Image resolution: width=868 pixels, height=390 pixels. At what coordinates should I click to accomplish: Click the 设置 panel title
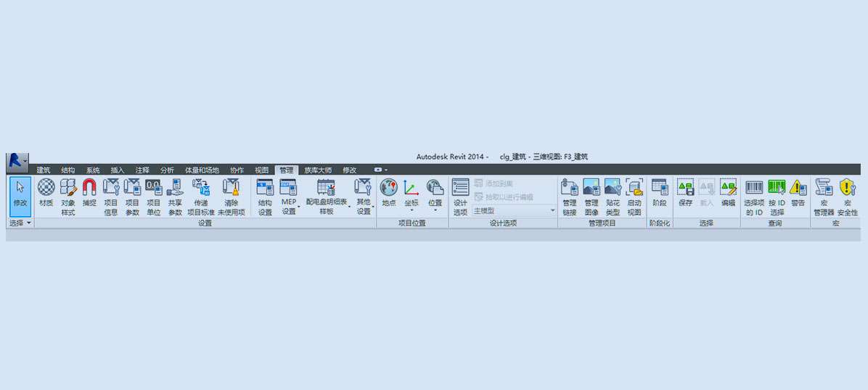205,223
